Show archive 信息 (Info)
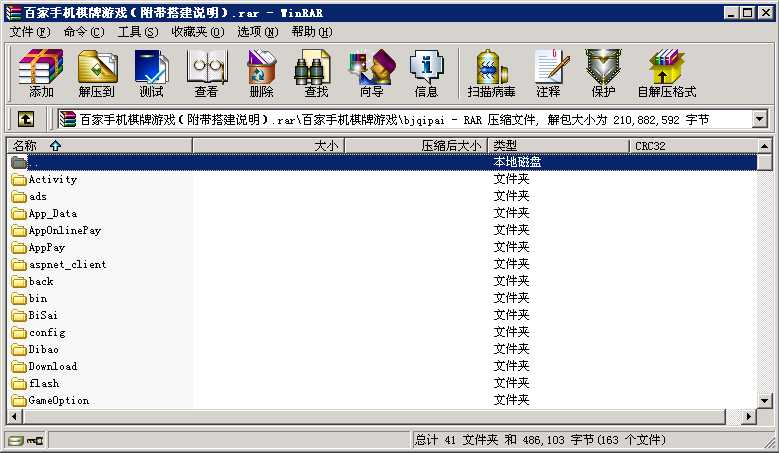Image resolution: width=779 pixels, height=453 pixels. click(x=426, y=73)
